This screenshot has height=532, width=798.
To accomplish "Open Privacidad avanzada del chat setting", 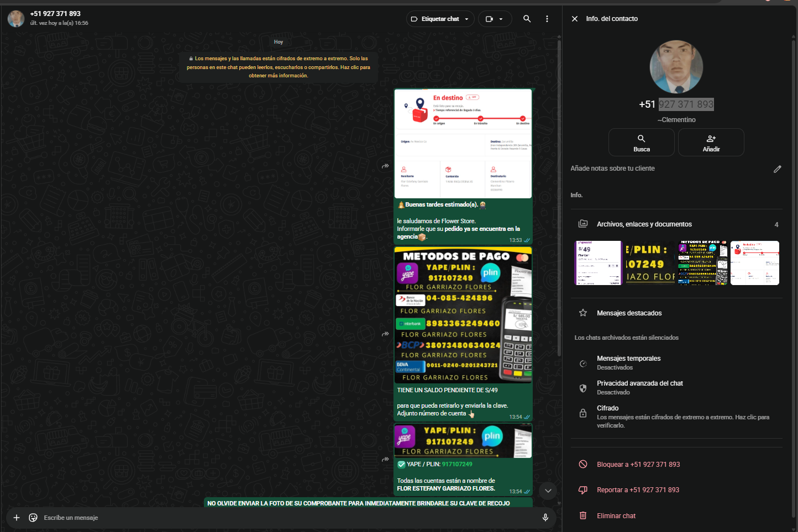I will [x=639, y=387].
